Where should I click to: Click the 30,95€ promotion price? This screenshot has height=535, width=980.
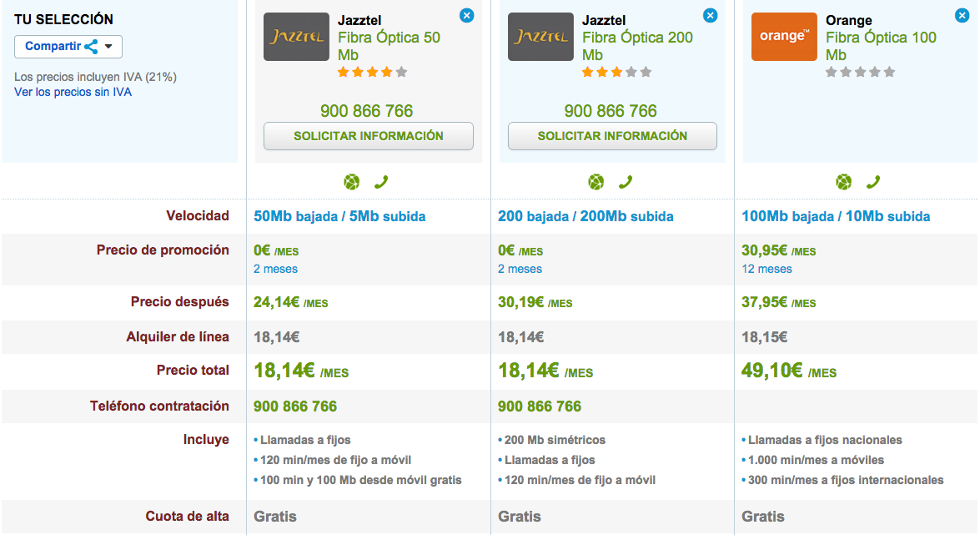(779, 251)
